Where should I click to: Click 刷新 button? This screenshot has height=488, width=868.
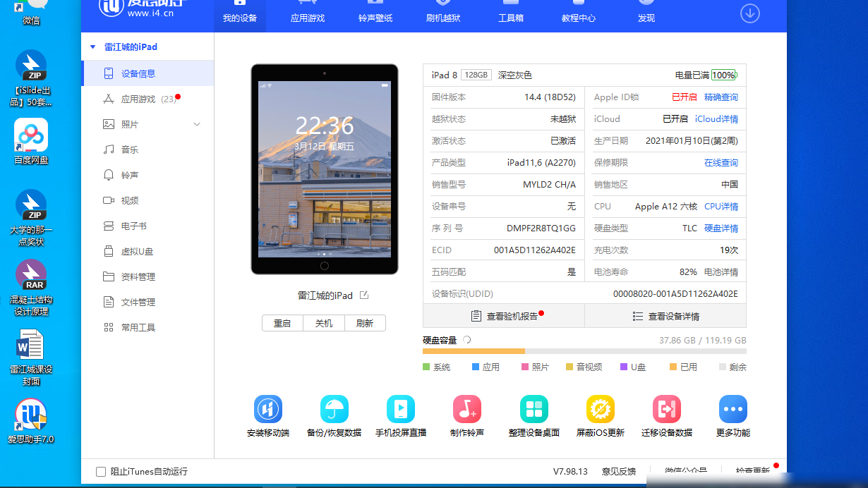365,324
